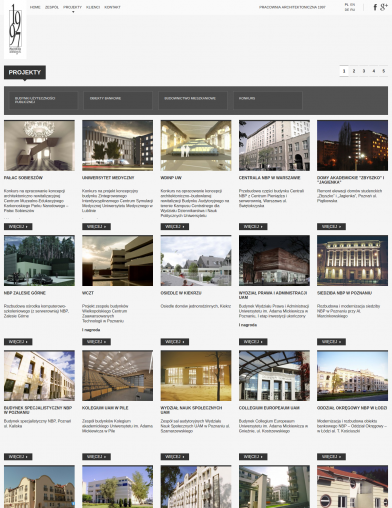392x508 pixels.
Task: Click Więcej under Centrala NBP w Warszawie
Action: (x=253, y=227)
